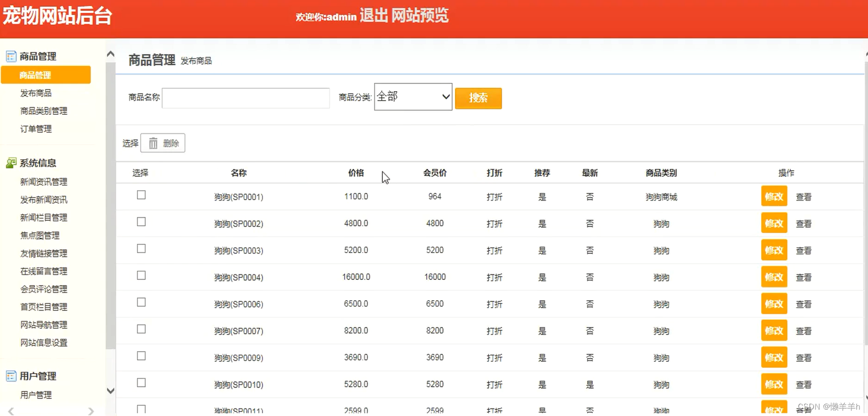
Task: Click 发布商品 link beside page title
Action: (196, 61)
